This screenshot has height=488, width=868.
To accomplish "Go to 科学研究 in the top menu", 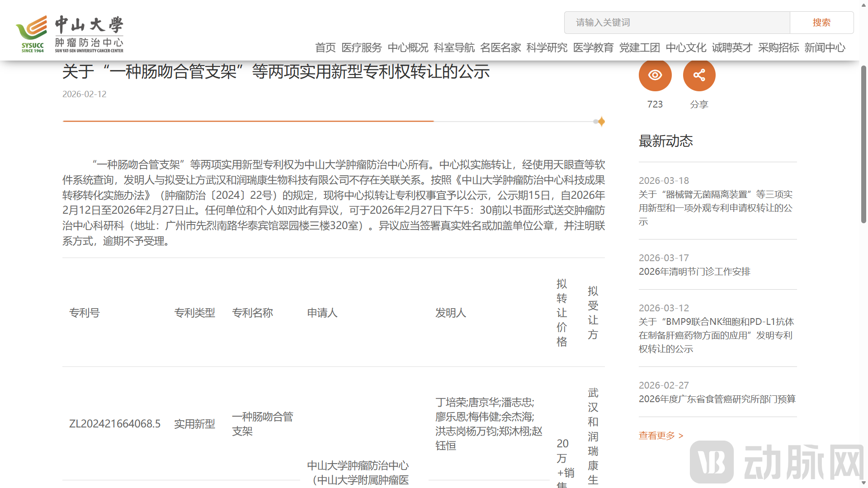I will [547, 48].
